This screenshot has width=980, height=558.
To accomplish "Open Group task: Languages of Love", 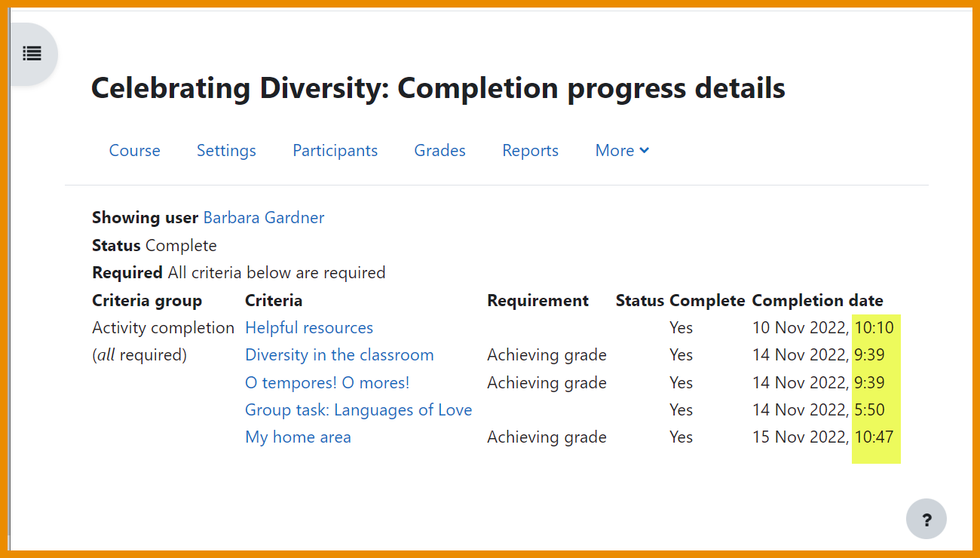I will [x=358, y=409].
